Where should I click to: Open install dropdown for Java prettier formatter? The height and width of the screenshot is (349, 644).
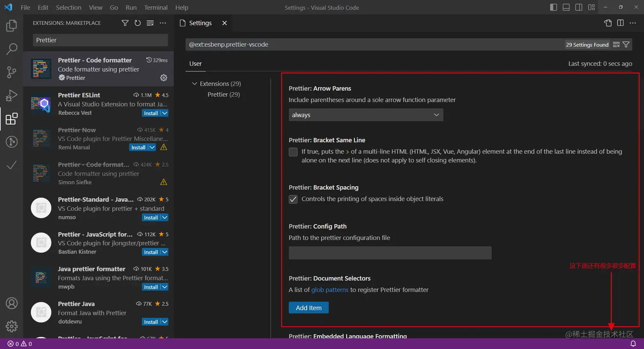(164, 287)
